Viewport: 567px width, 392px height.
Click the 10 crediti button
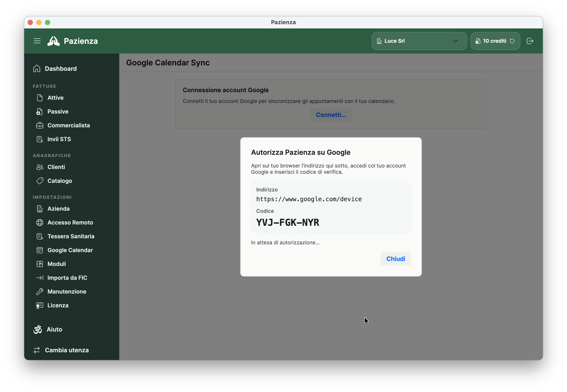click(495, 41)
